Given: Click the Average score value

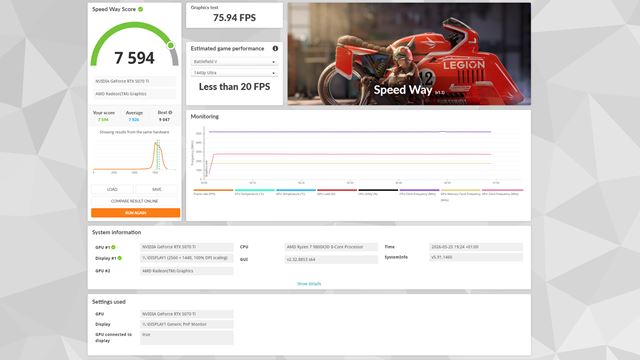Looking at the screenshot, I should pyautogui.click(x=134, y=120).
